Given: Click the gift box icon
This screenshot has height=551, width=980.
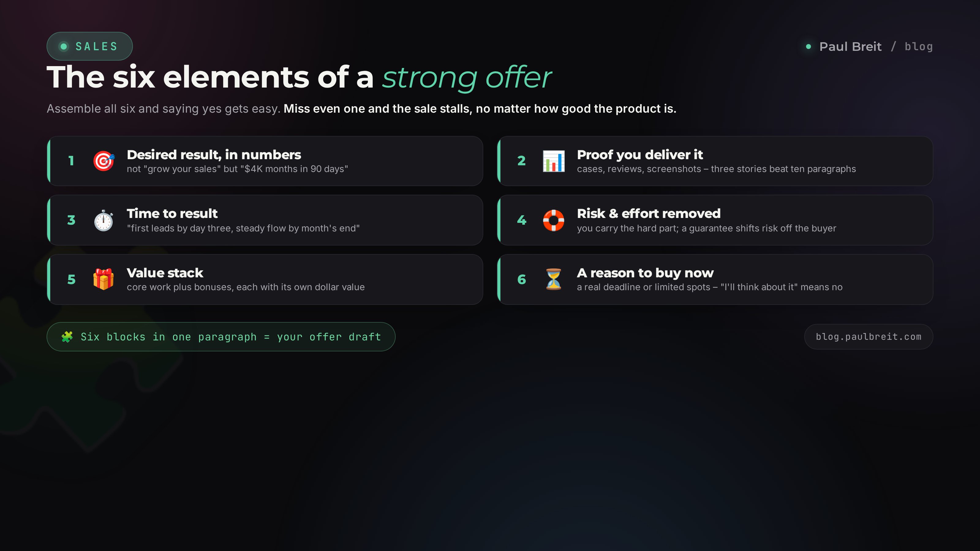Looking at the screenshot, I should pos(104,279).
